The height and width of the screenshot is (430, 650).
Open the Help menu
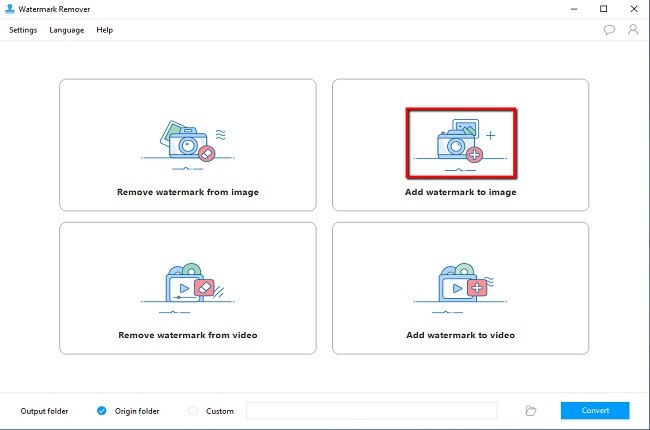[x=104, y=30]
